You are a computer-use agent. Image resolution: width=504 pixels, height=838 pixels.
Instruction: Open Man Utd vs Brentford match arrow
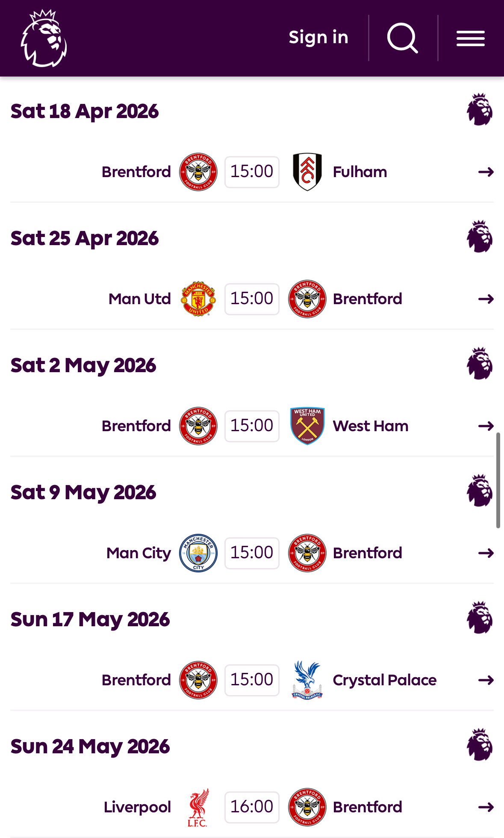click(x=486, y=299)
